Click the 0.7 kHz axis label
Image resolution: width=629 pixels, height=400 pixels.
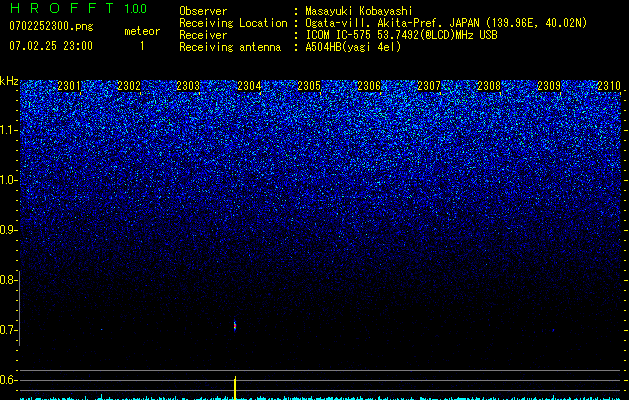7,330
